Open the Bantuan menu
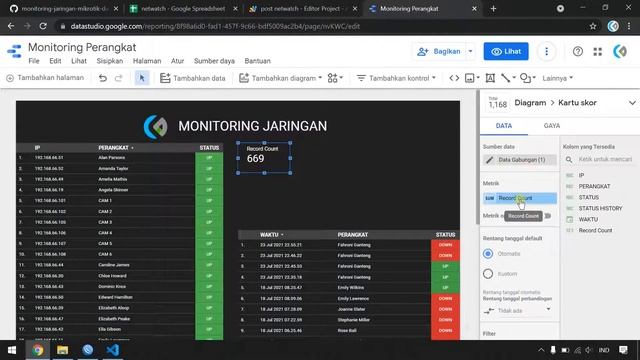The width and height of the screenshot is (640, 360). (258, 61)
